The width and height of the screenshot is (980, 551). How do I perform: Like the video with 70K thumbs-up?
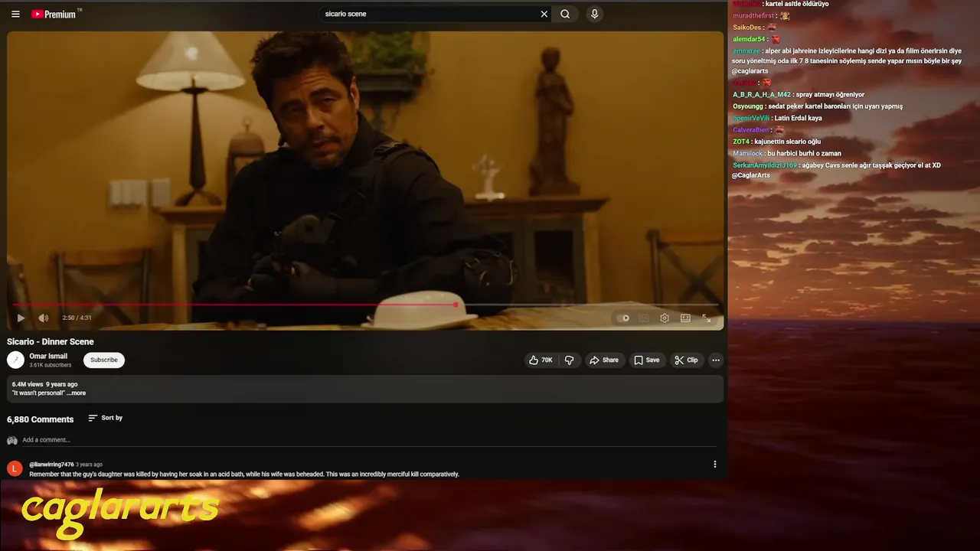coord(541,360)
